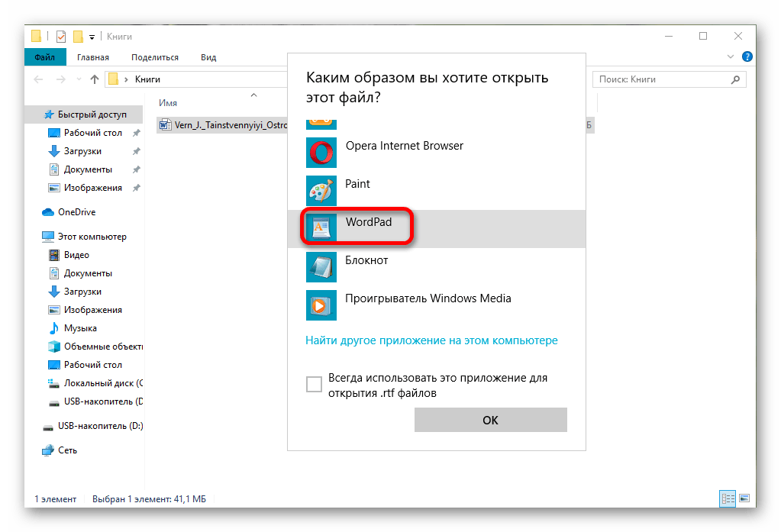This screenshot has height=532, width=781.
Task: Select the Paint app icon
Action: pos(321,191)
